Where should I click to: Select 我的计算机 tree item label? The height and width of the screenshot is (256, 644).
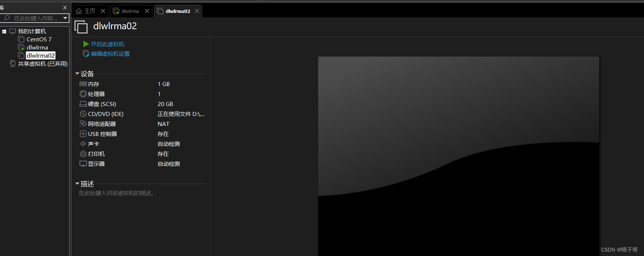coord(32,31)
